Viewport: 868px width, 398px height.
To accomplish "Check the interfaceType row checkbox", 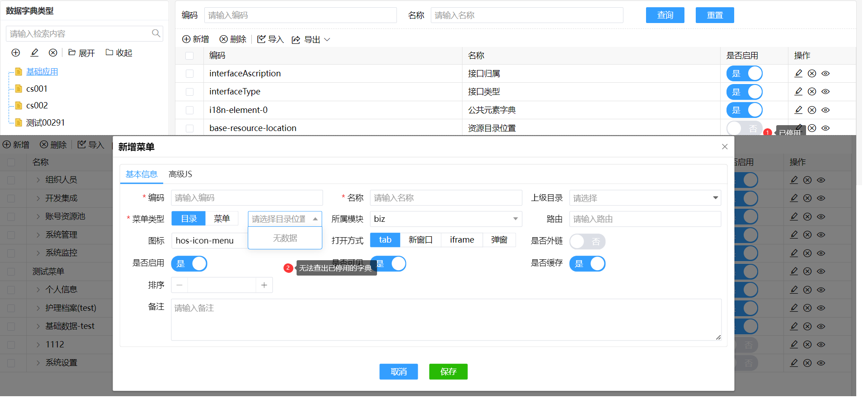I will [189, 92].
